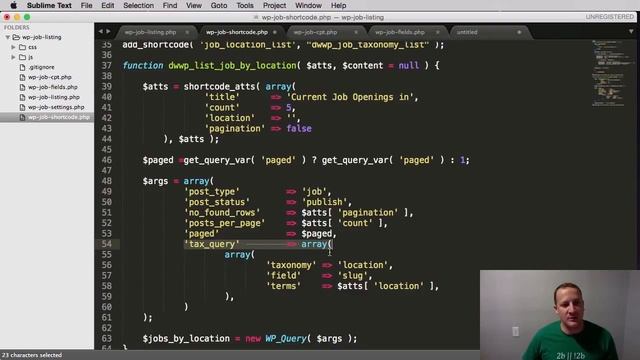This screenshot has width=640, height=360.
Task: Open the Goto menu
Action: point(219,5)
